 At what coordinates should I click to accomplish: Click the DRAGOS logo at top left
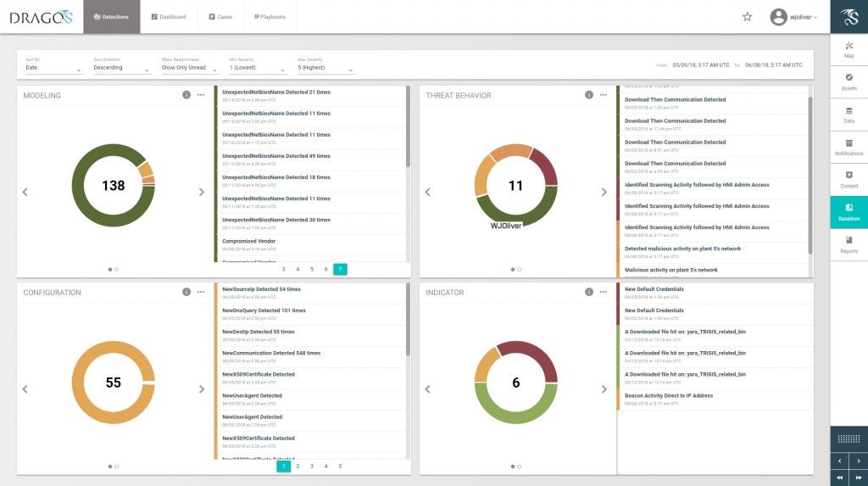coord(41,17)
